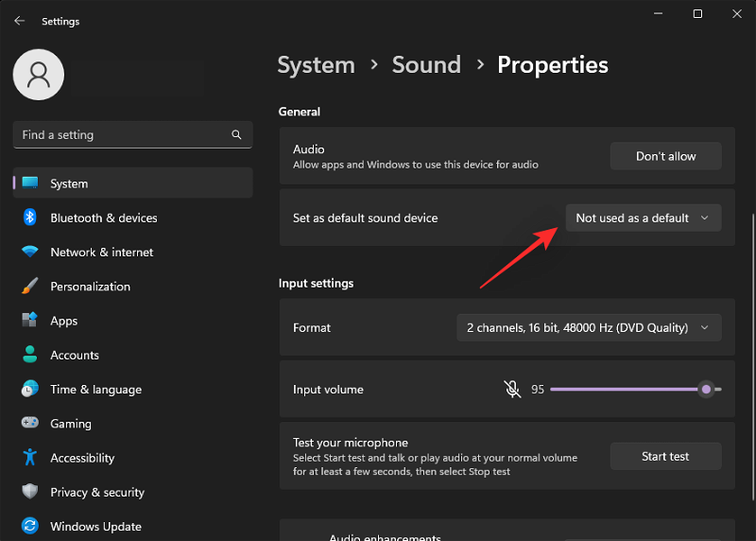Click Sound in the breadcrumb

click(426, 64)
